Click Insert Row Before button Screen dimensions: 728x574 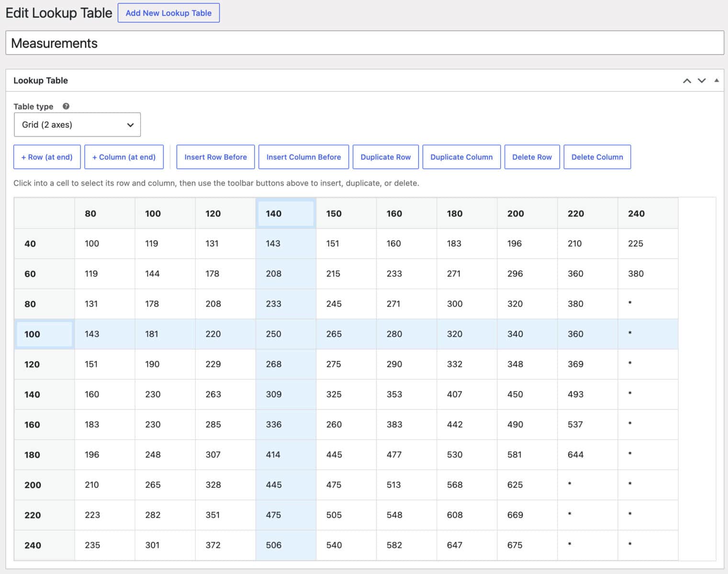click(215, 157)
